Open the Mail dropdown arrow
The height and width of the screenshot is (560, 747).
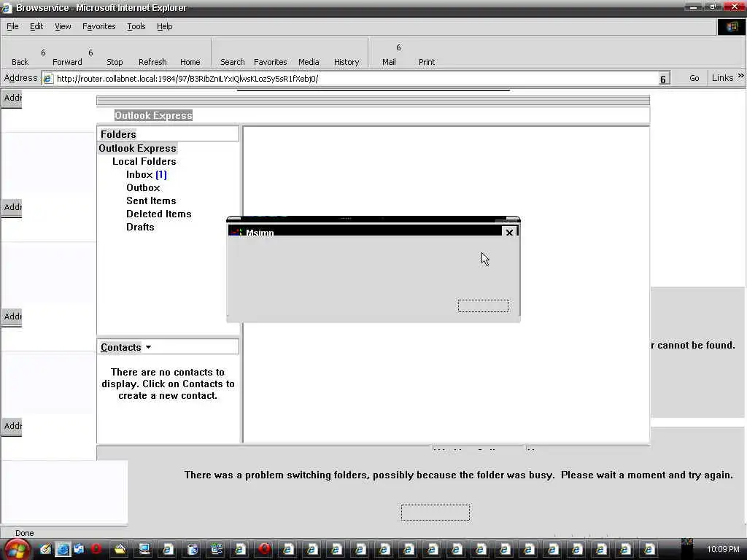[399, 47]
